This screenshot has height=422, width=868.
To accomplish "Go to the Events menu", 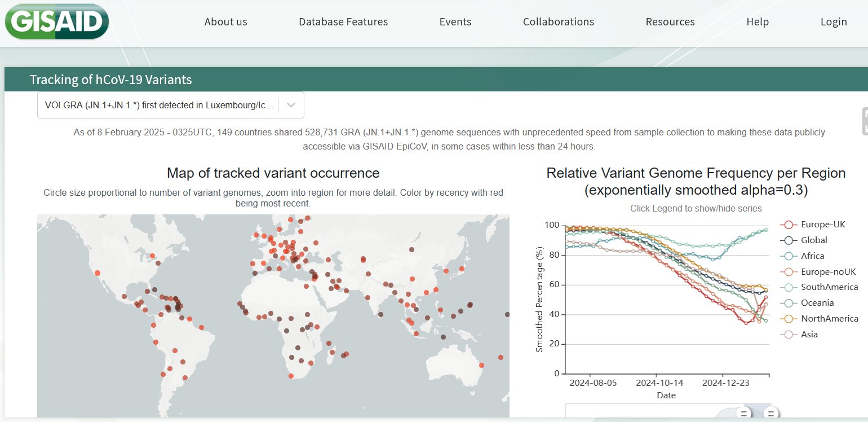I will point(455,22).
